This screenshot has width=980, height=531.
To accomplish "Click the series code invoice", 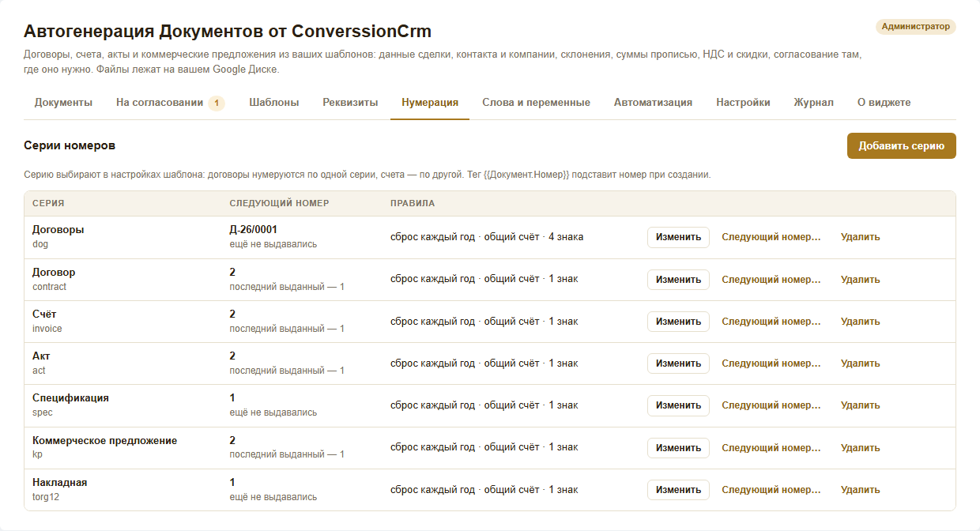I will click(47, 329).
